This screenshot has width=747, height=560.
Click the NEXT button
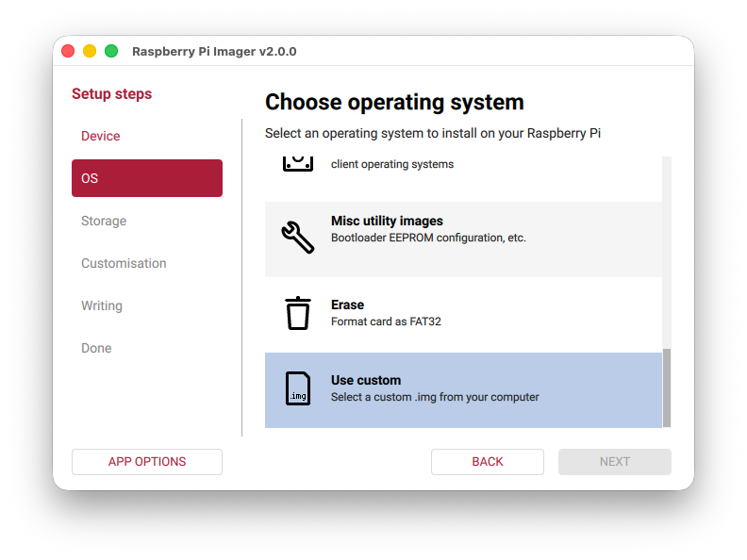tap(615, 461)
